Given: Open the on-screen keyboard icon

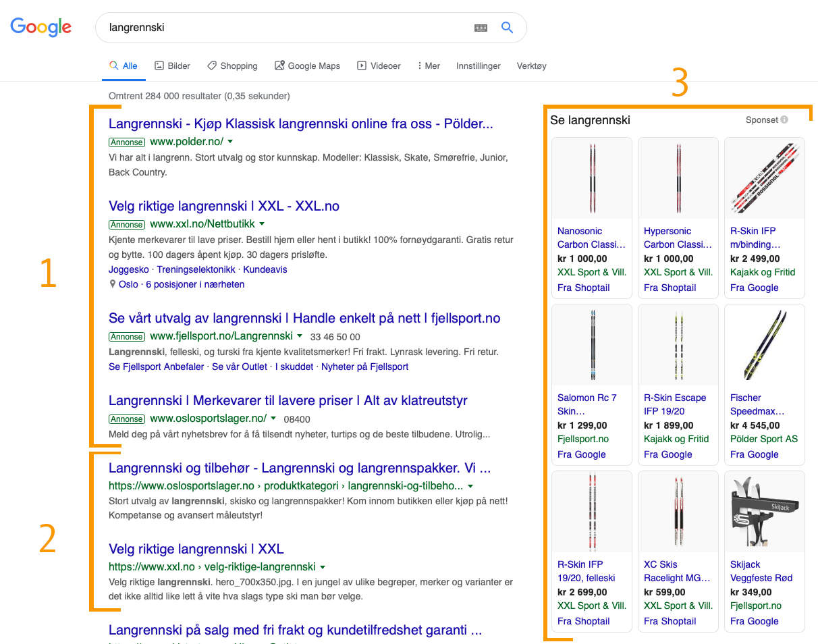Looking at the screenshot, I should pyautogui.click(x=481, y=28).
